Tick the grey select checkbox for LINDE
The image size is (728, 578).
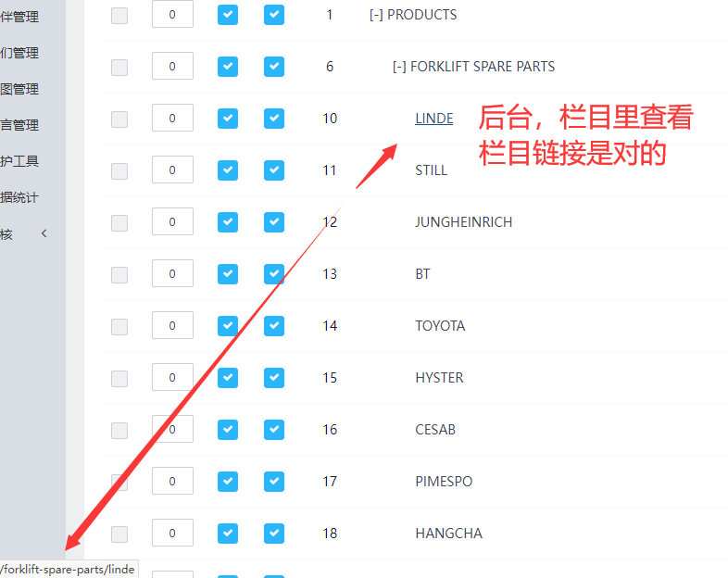pos(119,119)
